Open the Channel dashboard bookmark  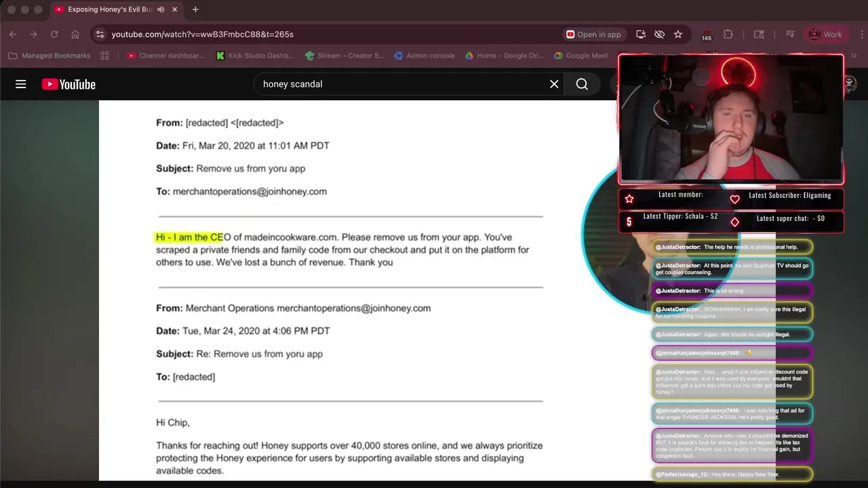(165, 56)
